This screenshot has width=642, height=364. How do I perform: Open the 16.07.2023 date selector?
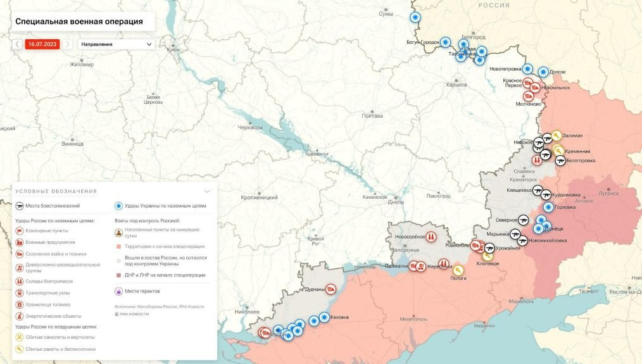[x=42, y=44]
